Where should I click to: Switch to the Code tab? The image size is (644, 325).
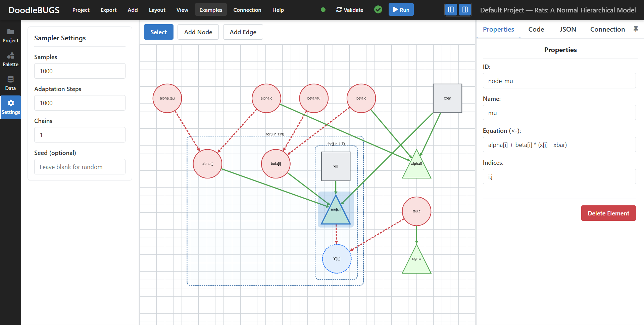536,29
